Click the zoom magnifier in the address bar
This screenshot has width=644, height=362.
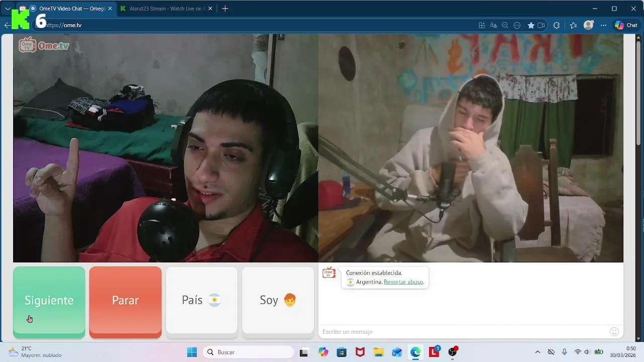click(505, 25)
